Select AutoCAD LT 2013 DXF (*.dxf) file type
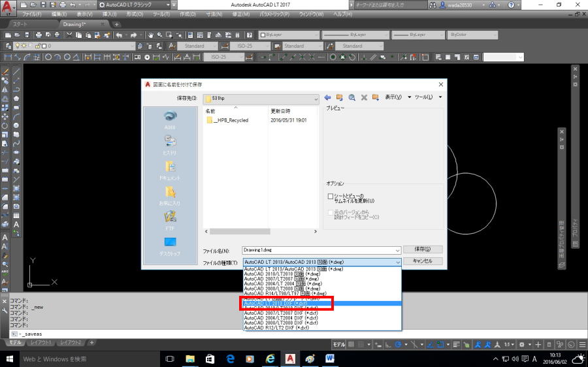The height and width of the screenshot is (367, 588). tap(322, 303)
